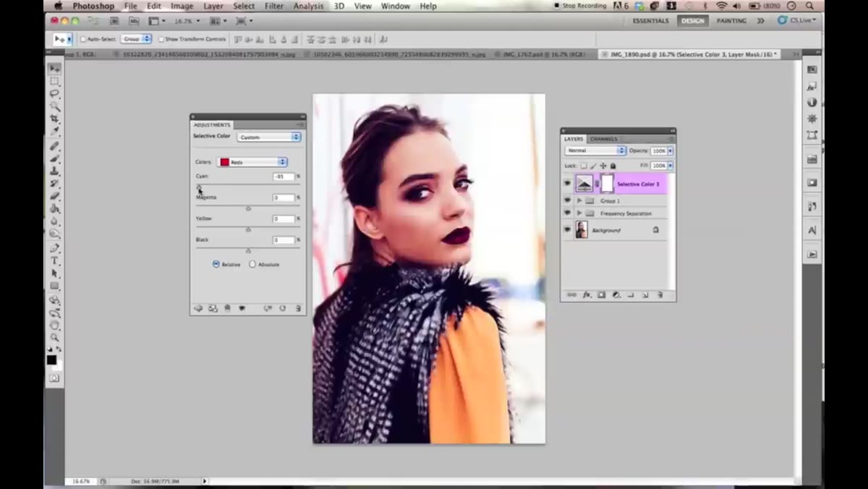Select the Relative radio button

coord(216,264)
